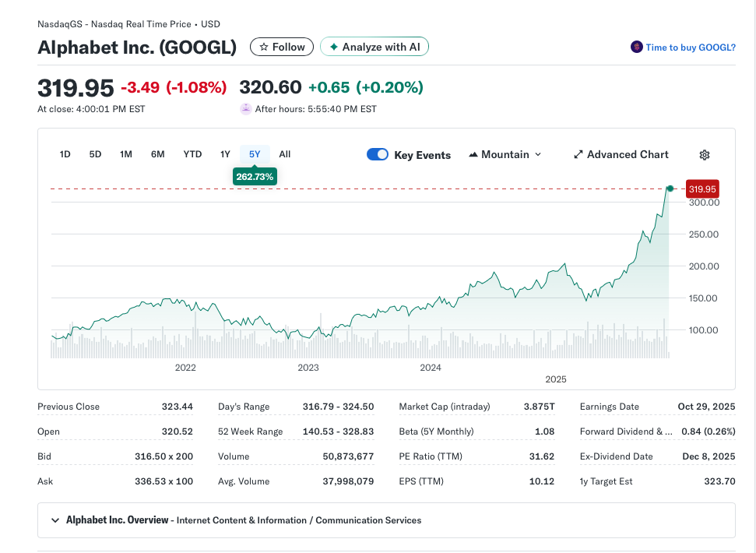
Task: Click the 262.73% five-year return badge
Action: (x=255, y=177)
